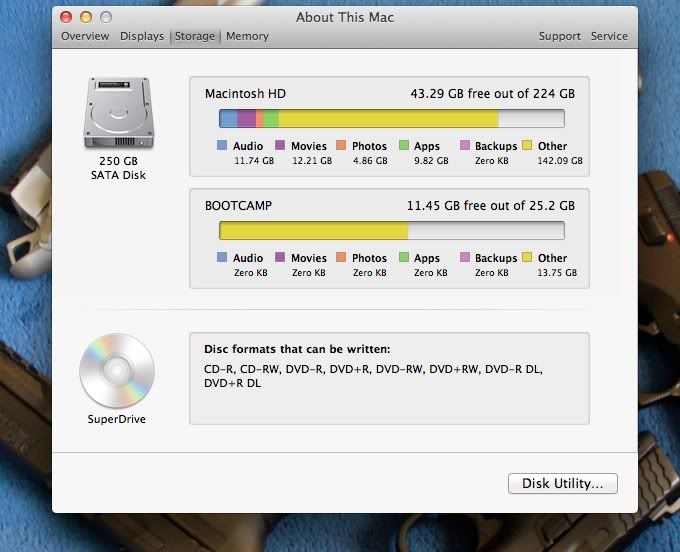Click Macintosh HD Apps green legend swatch
The image size is (680, 552).
tap(404, 146)
